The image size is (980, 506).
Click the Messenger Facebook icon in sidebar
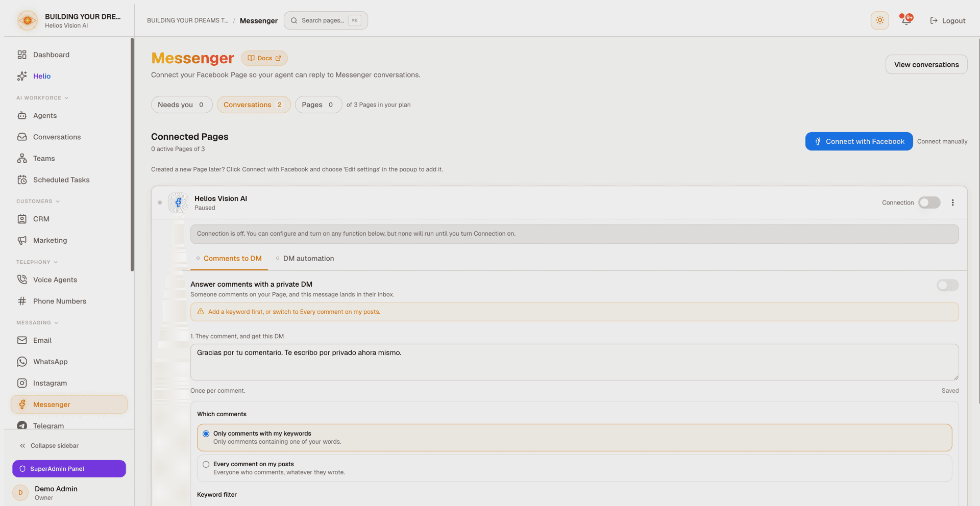tap(22, 404)
